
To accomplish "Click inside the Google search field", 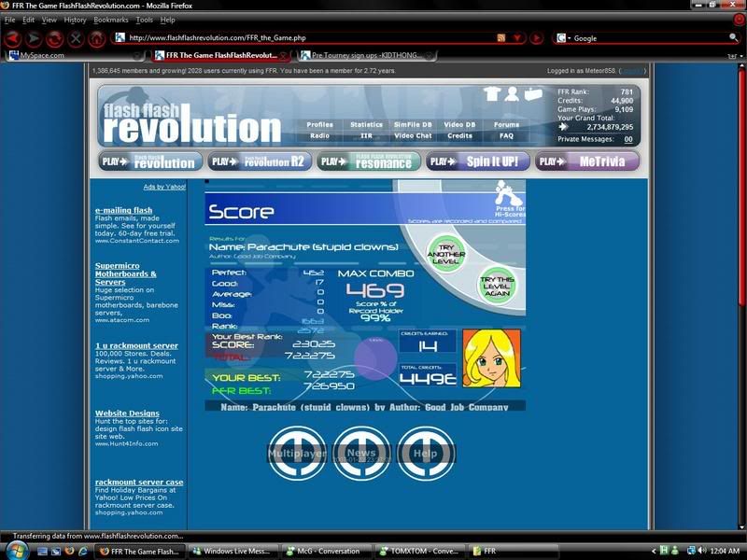I will click(644, 38).
